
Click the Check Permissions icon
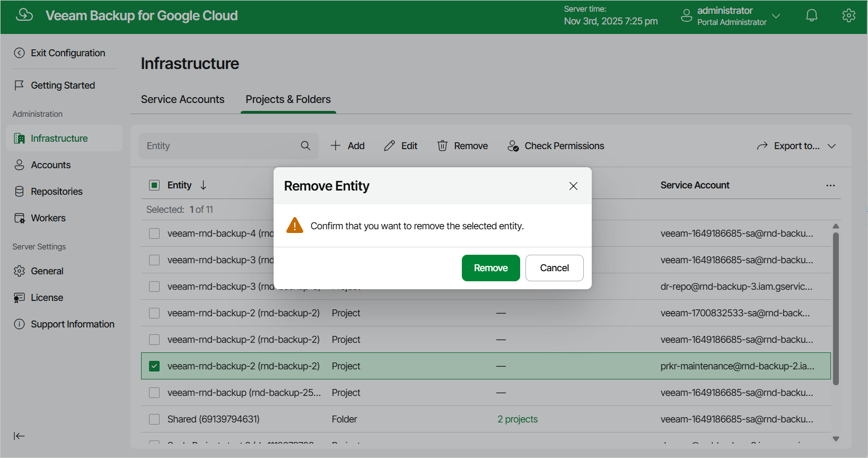513,145
